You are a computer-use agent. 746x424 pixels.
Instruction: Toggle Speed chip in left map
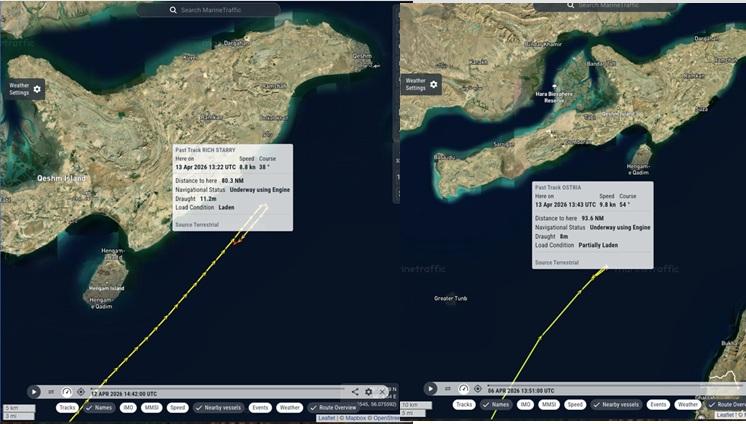click(x=177, y=407)
